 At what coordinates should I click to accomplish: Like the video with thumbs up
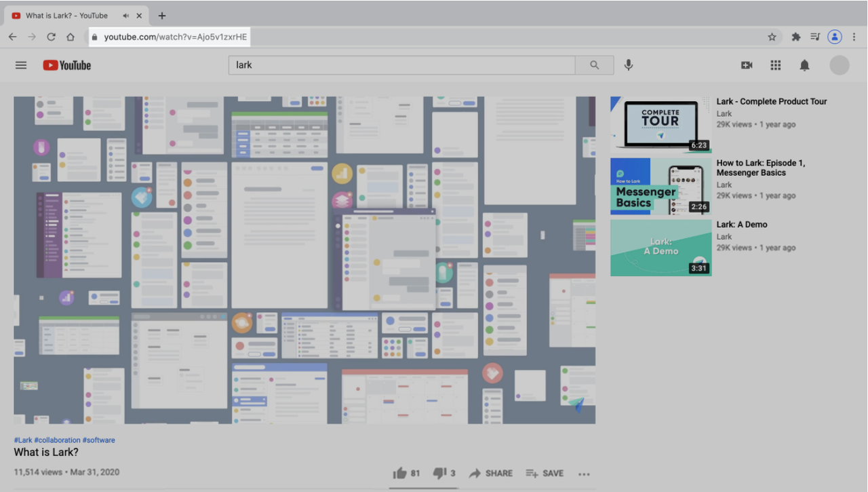click(x=400, y=473)
